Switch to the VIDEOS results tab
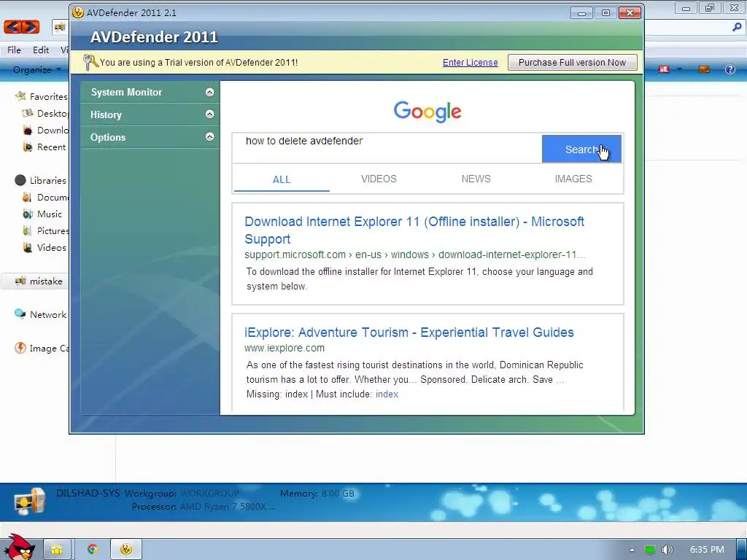This screenshot has width=747, height=560. point(379,179)
